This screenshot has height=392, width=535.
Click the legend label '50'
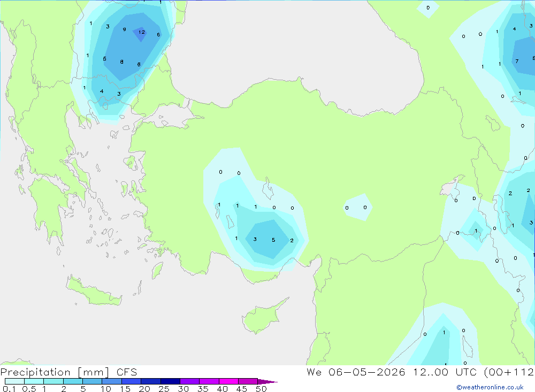click(x=261, y=389)
